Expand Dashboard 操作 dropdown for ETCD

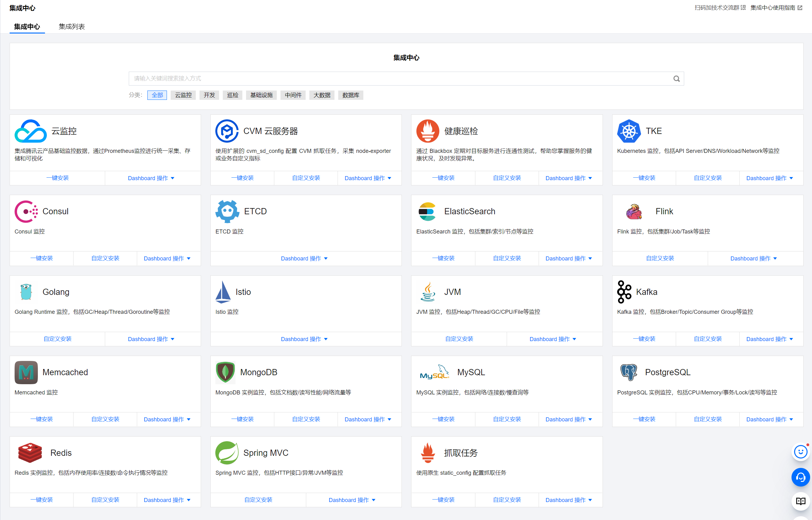pyautogui.click(x=304, y=258)
